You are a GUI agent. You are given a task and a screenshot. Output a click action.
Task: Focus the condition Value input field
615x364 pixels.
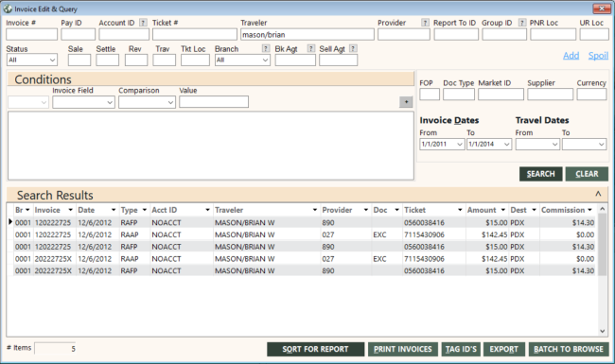click(x=214, y=102)
